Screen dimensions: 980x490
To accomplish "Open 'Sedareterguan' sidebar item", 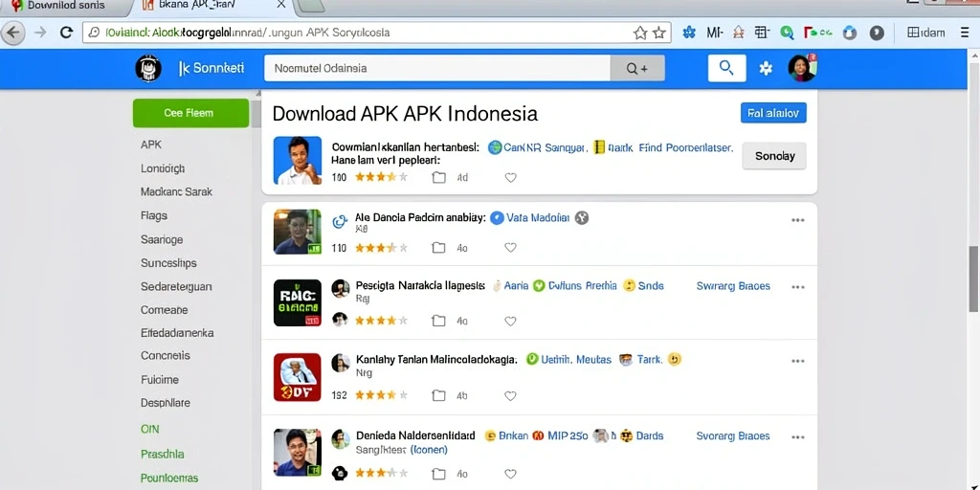I will coord(176,287).
